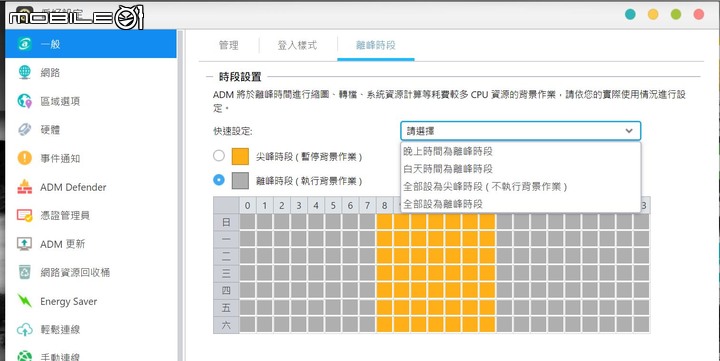Open the Energy Saver lightning icon

[25, 301]
